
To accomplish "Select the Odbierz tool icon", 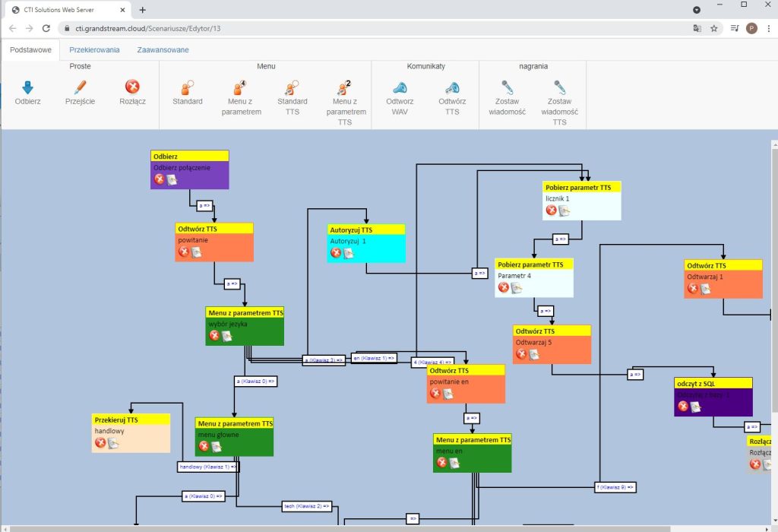I will click(x=28, y=87).
